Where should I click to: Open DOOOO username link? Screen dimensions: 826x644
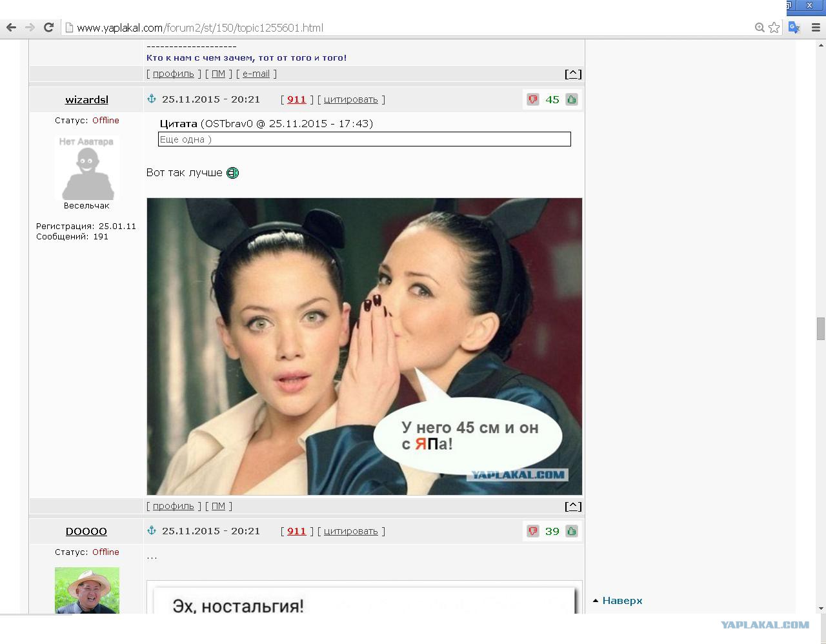pos(86,531)
